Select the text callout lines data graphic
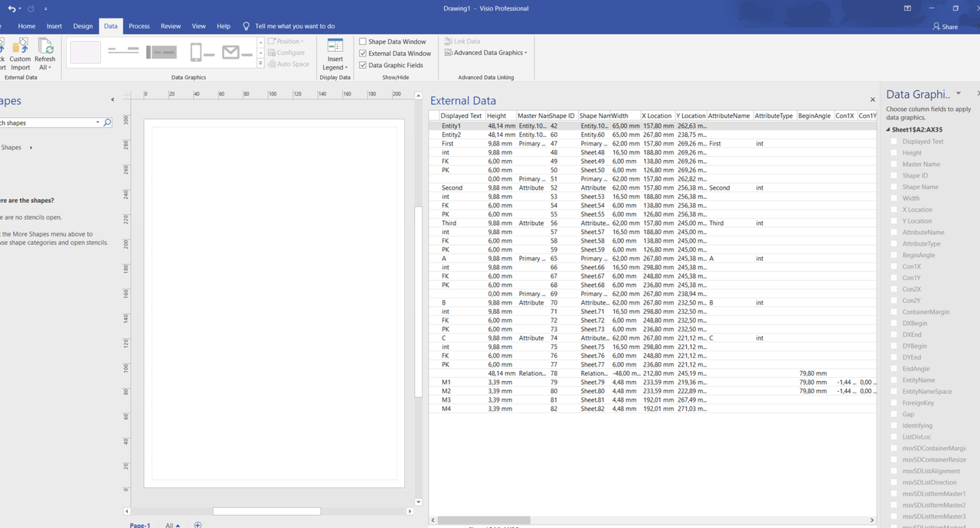Screen dimensions: 980x528 click(123, 52)
